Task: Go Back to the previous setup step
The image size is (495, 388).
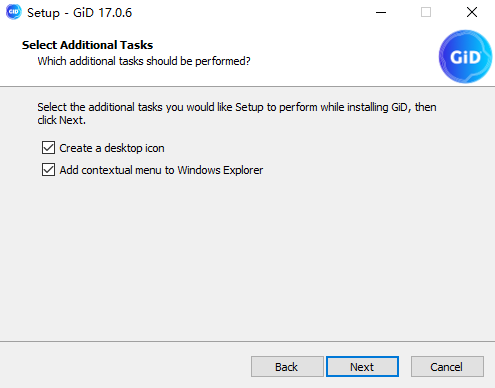Action: click(x=287, y=367)
